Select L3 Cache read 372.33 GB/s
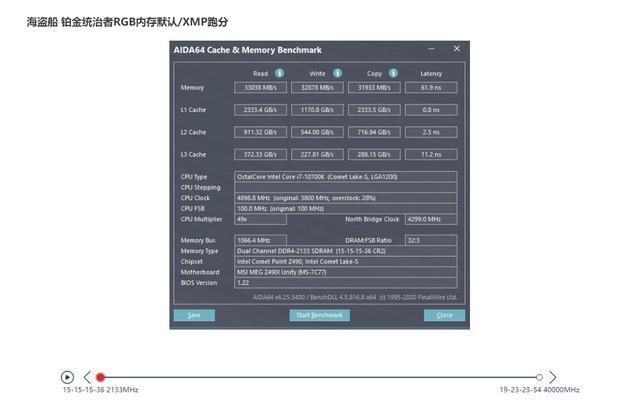Image resolution: width=640 pixels, height=412 pixels. click(260, 154)
